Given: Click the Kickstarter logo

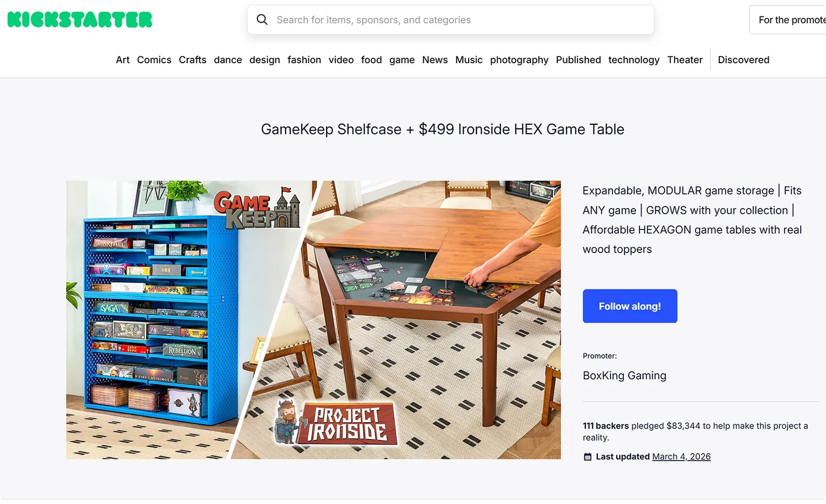Looking at the screenshot, I should click(x=80, y=20).
